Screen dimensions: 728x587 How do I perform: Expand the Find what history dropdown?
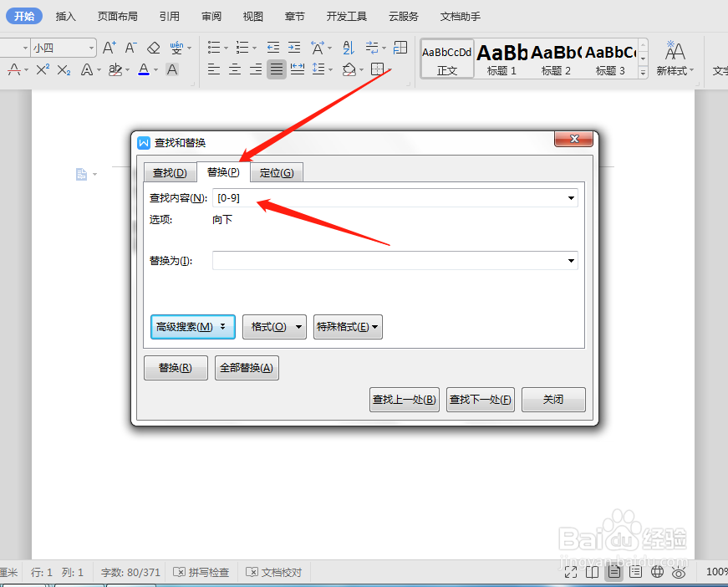coord(571,198)
